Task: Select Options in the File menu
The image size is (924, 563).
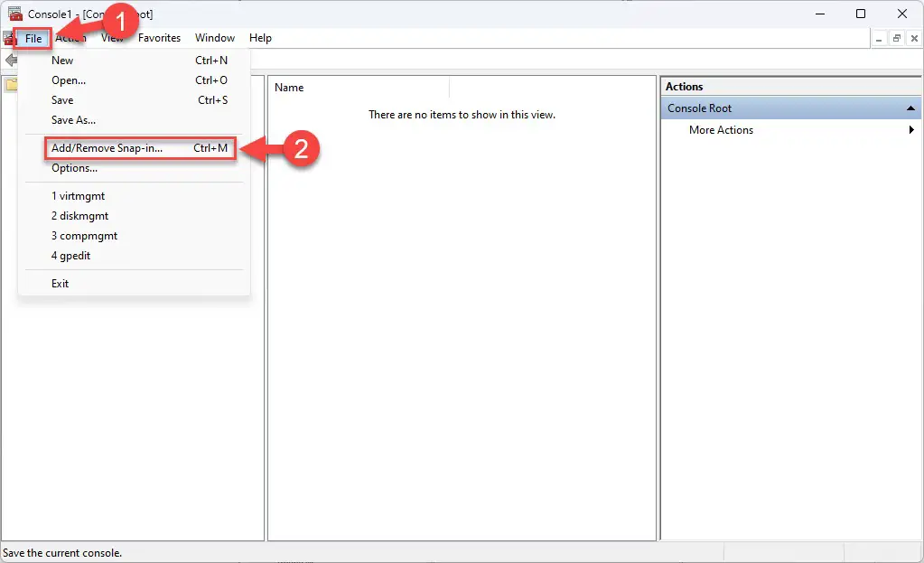Action: coord(74,168)
